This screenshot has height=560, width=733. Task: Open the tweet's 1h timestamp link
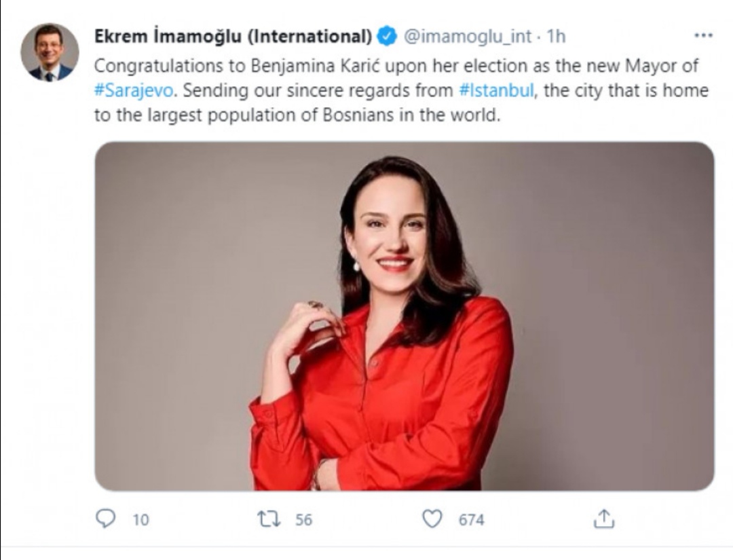pos(557,36)
